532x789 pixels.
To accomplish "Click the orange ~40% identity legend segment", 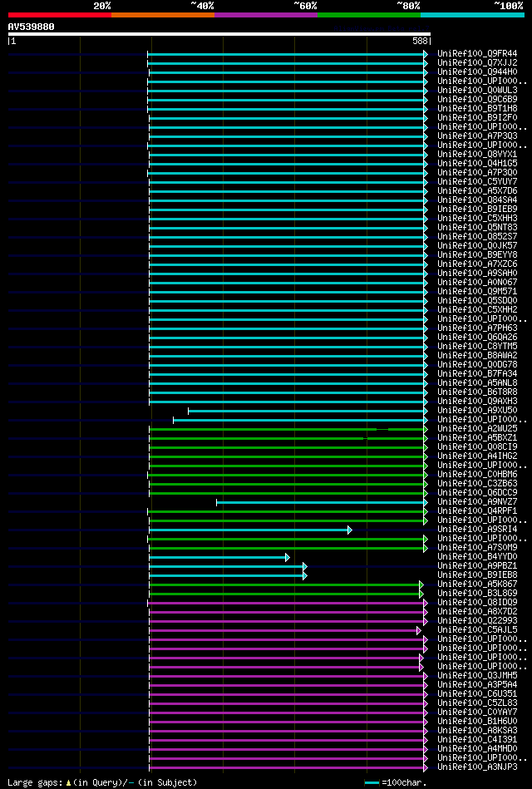I will (x=163, y=15).
